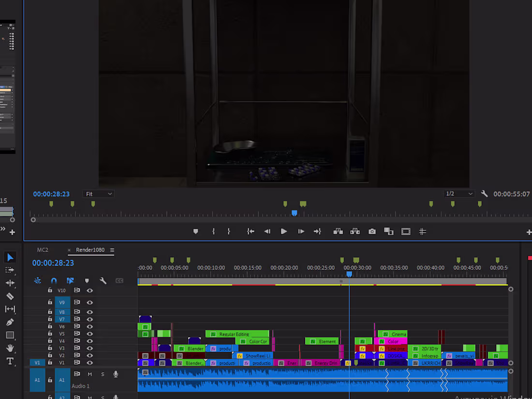Click the Track Select Forward tool

coord(10,270)
